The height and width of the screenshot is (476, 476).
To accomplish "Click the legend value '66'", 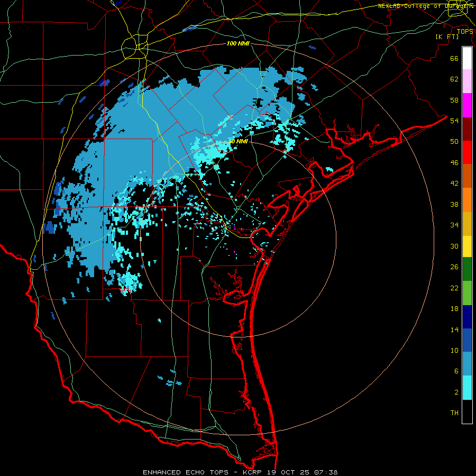I will 454,58.
